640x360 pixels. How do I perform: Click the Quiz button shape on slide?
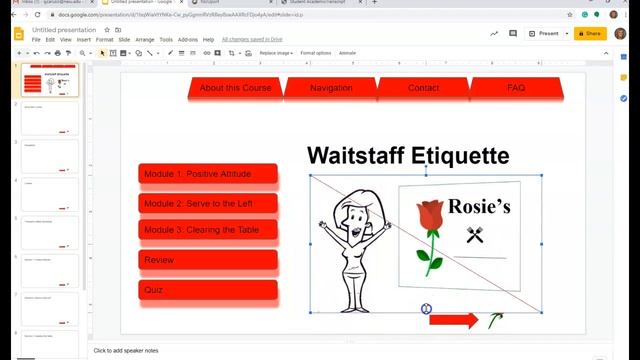pos(208,290)
